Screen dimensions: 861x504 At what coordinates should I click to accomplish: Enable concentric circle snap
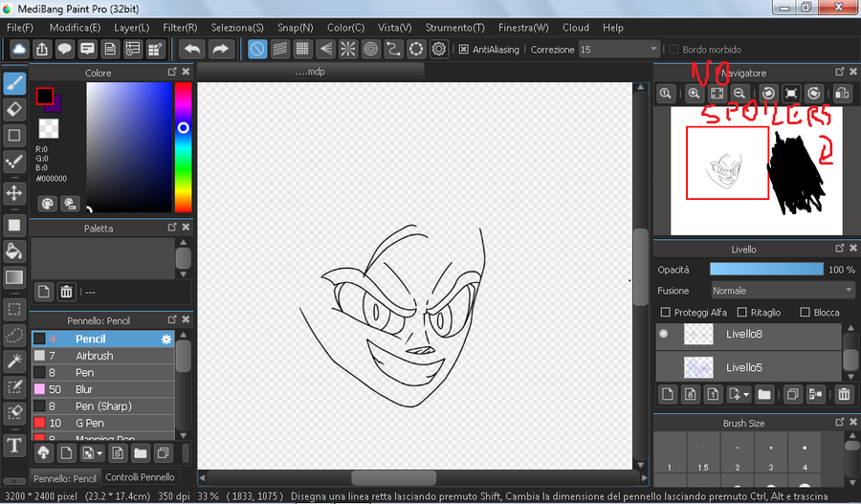click(371, 50)
